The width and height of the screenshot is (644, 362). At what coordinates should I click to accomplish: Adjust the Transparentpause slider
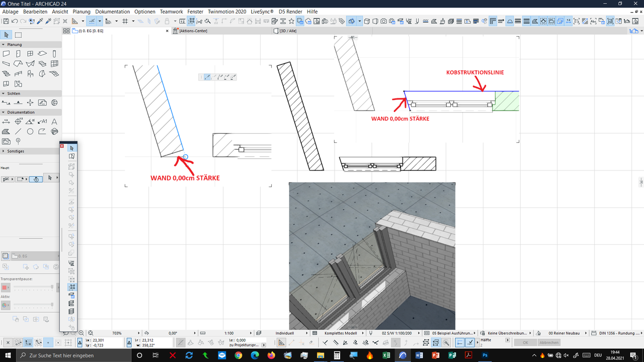click(33, 288)
